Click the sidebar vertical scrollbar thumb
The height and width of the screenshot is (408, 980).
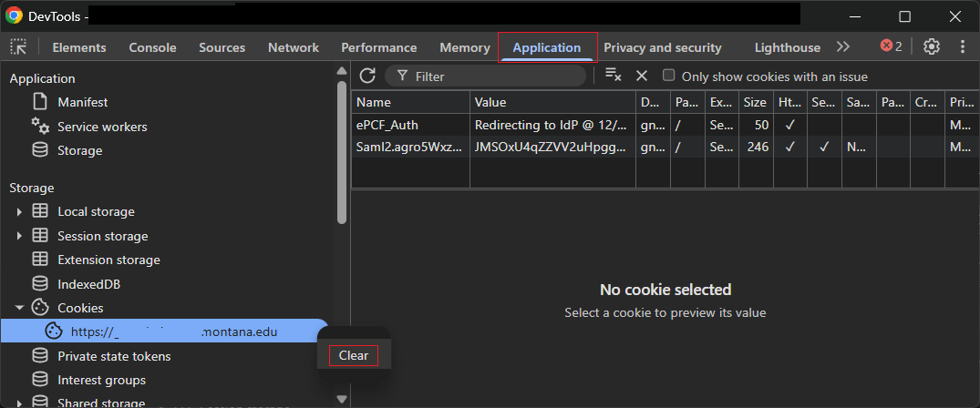tap(341, 152)
